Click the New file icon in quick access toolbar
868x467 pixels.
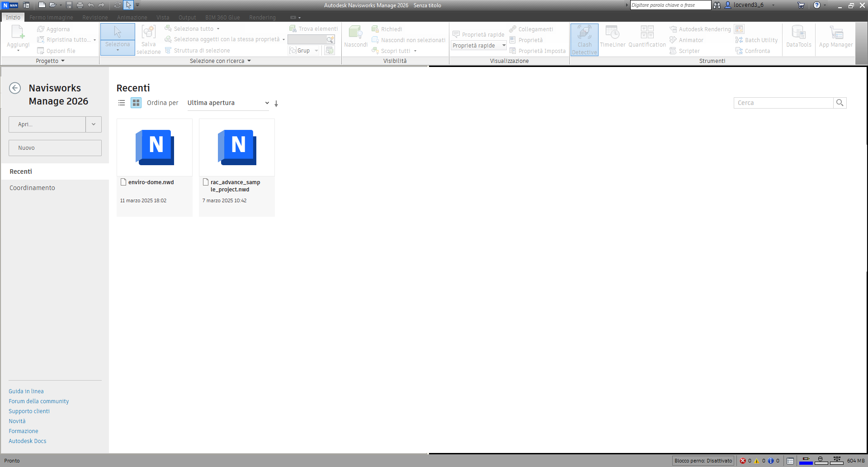(42, 5)
